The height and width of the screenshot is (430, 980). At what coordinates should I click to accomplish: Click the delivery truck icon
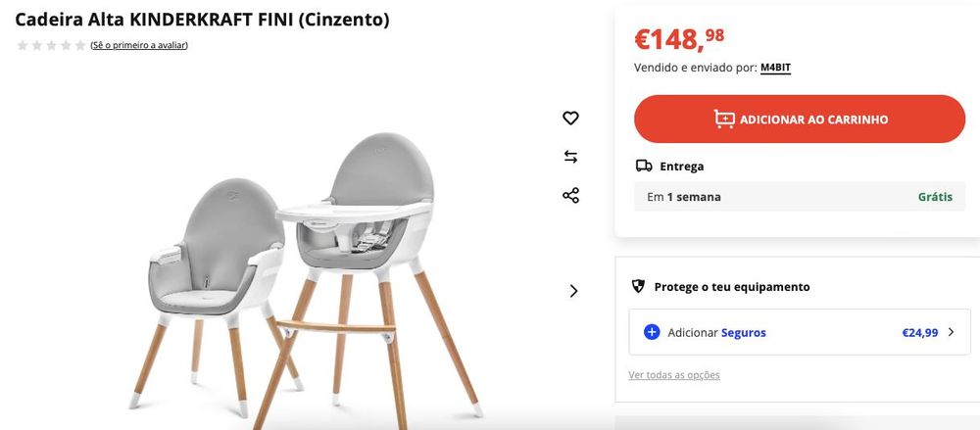[644, 166]
